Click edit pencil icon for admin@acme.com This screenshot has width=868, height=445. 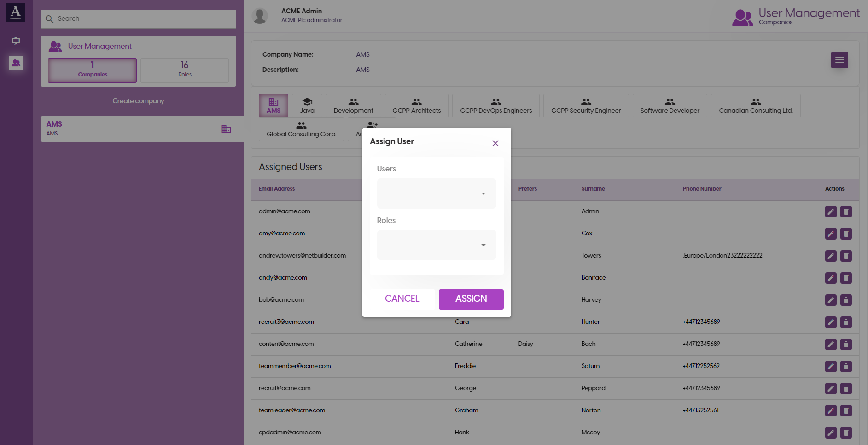(x=830, y=211)
